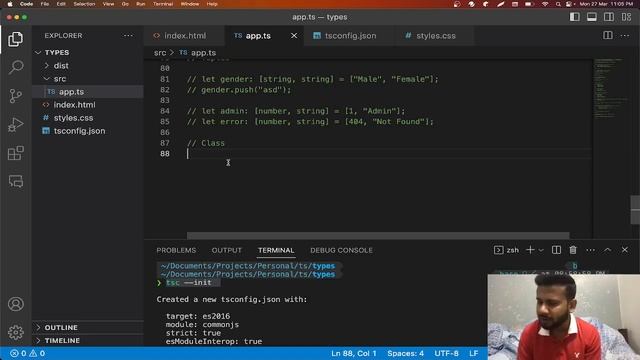
Task: Open the Manage gear icon
Action: [16, 332]
